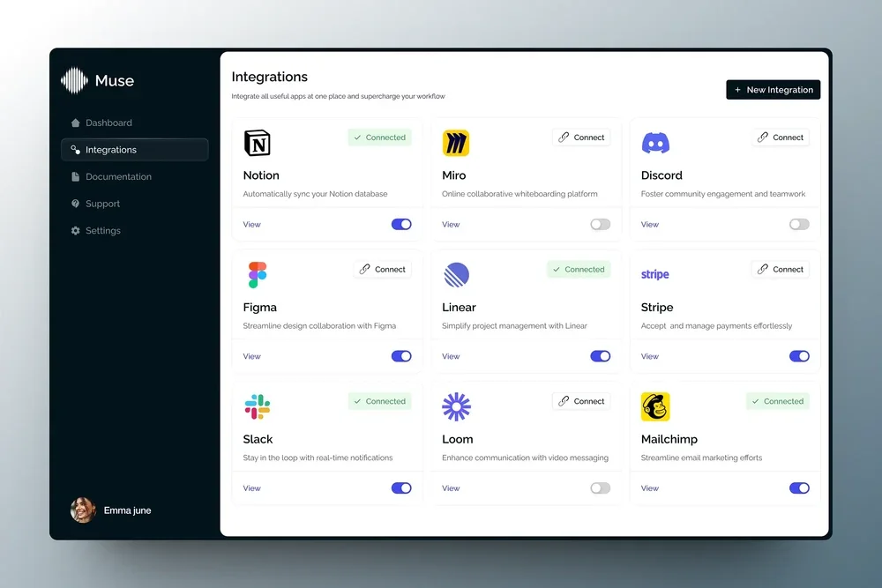Image resolution: width=882 pixels, height=588 pixels.
Task: Turn on the Loom toggle
Action: [600, 488]
